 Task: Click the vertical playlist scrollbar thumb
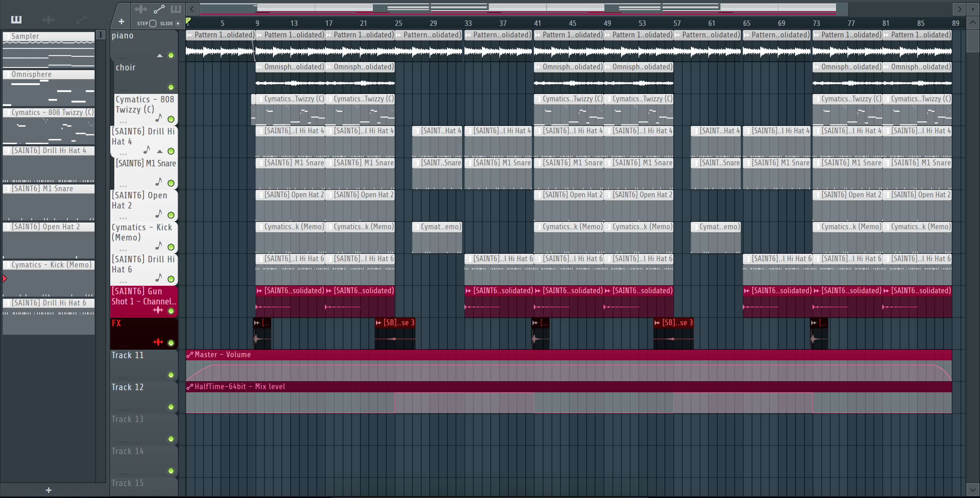tap(973, 41)
